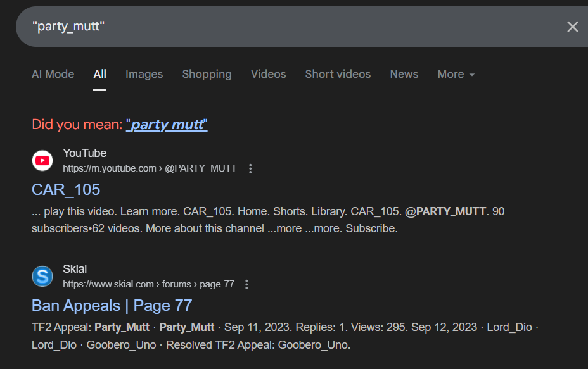Open three-dot options for Skial result

246,284
